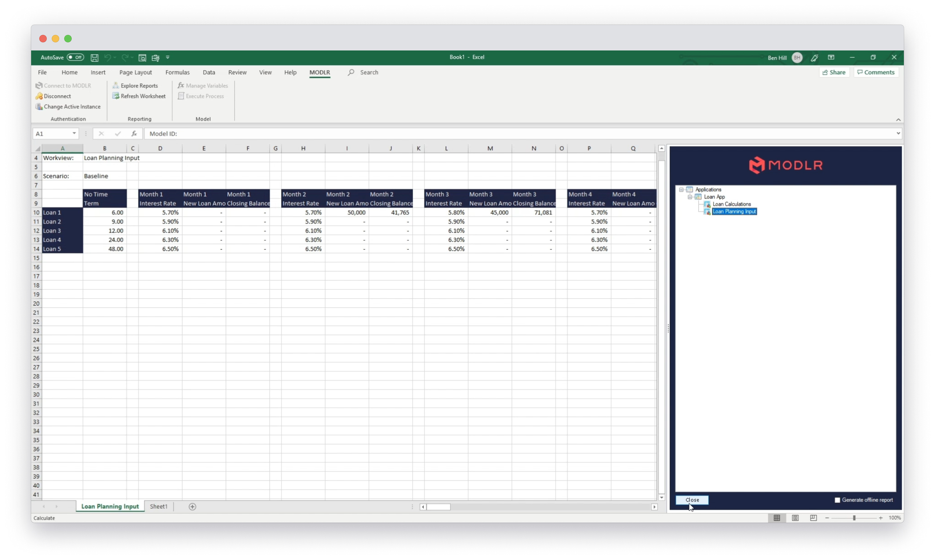Click the formula bar showing Model ID:
Viewport: 935px width, 560px height.
point(520,134)
